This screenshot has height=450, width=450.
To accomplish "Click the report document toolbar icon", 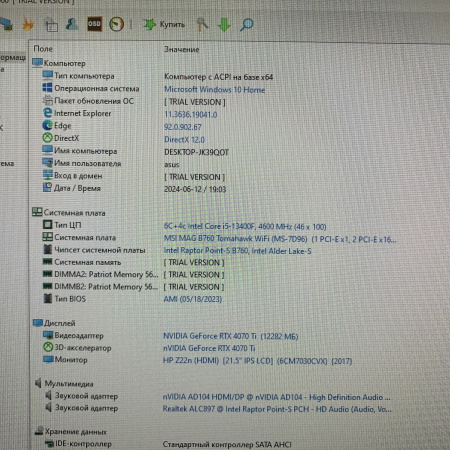I will tap(51, 25).
